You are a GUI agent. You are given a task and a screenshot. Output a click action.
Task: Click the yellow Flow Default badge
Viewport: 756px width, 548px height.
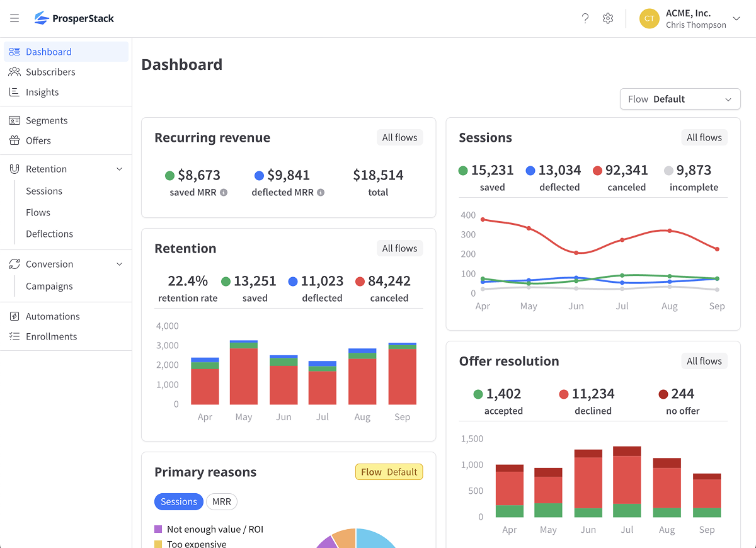tap(389, 472)
